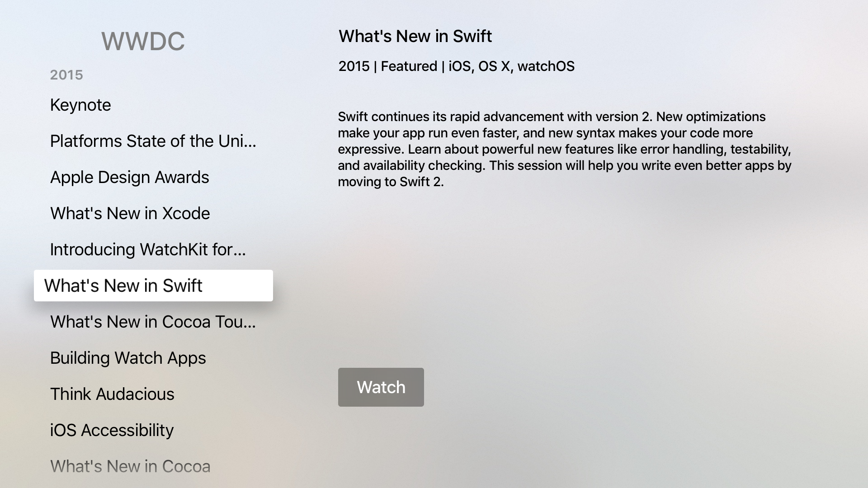
Task: Select iOS Accessibility session
Action: [x=112, y=430]
